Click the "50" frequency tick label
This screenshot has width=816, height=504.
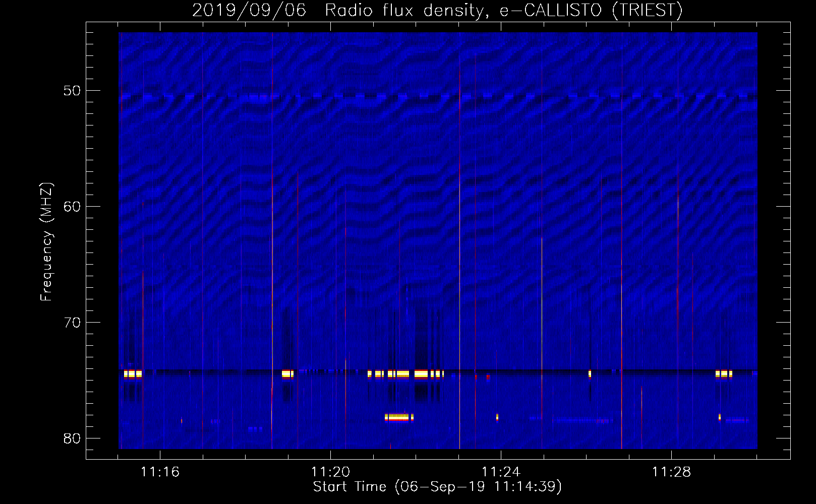(x=72, y=91)
